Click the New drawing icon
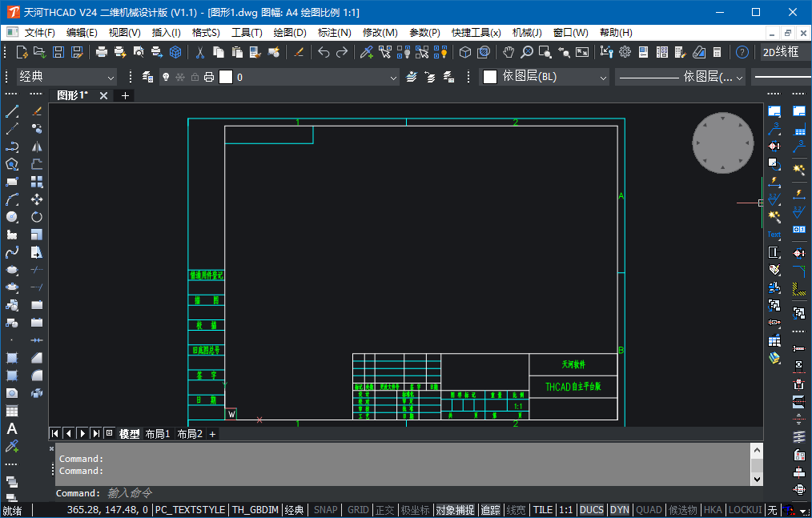 pyautogui.click(x=22, y=52)
